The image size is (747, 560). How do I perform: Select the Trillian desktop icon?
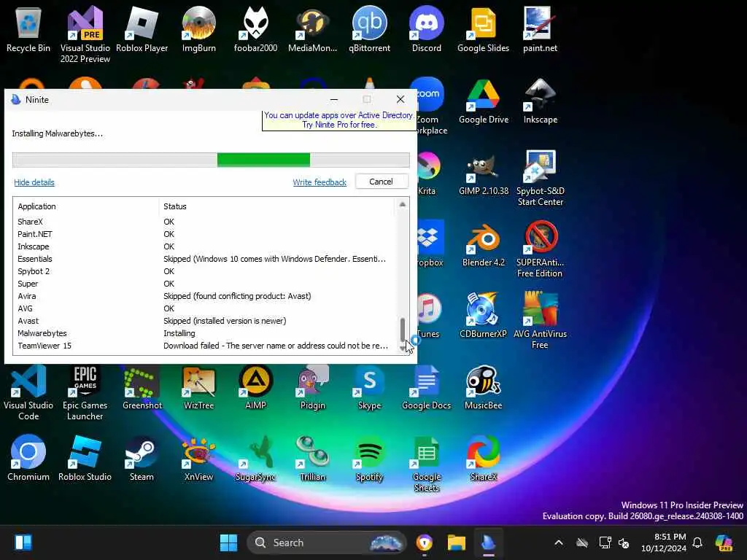pos(312,458)
